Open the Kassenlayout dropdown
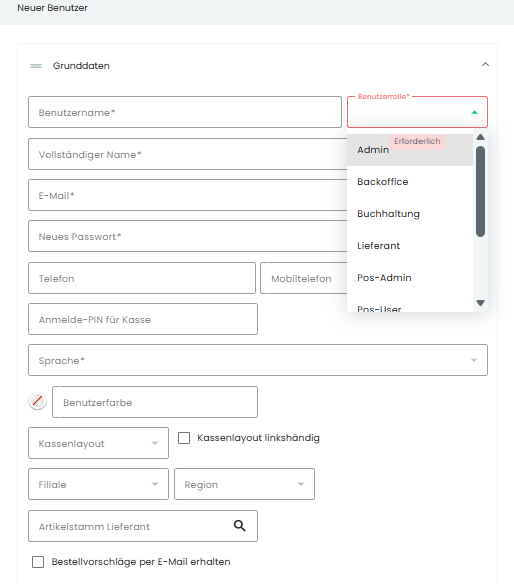This screenshot has height=584, width=514. 98,443
